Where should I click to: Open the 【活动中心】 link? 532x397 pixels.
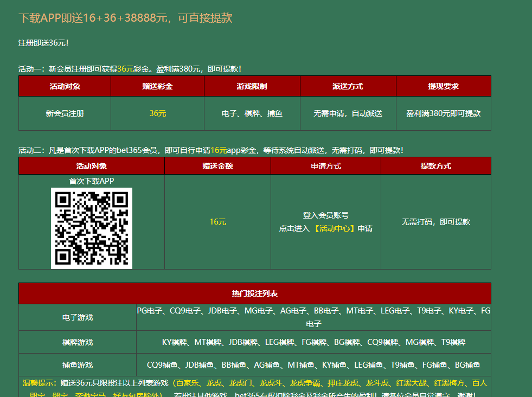pyautogui.click(x=335, y=228)
